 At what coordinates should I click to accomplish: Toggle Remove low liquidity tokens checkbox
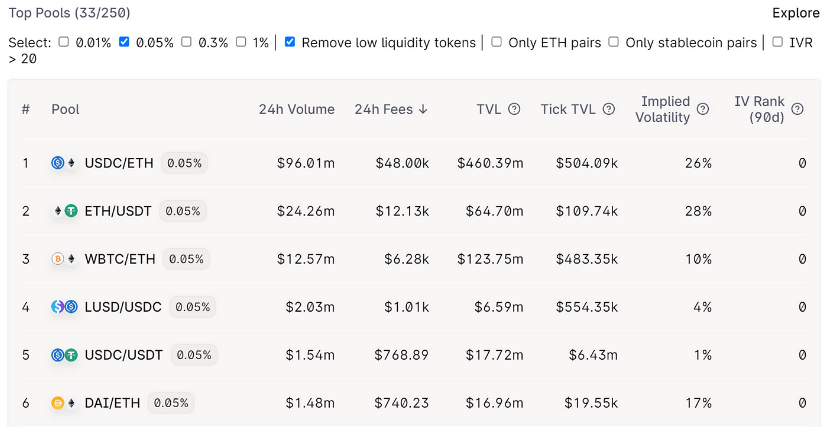click(290, 42)
